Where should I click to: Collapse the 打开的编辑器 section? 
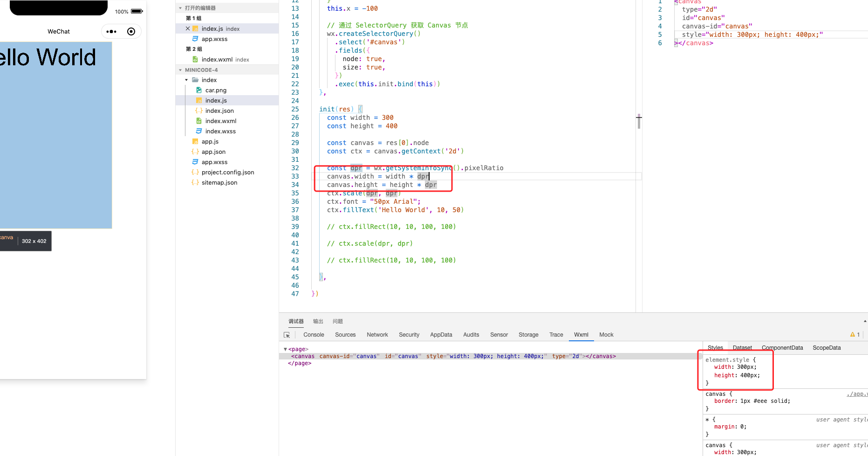point(180,7)
